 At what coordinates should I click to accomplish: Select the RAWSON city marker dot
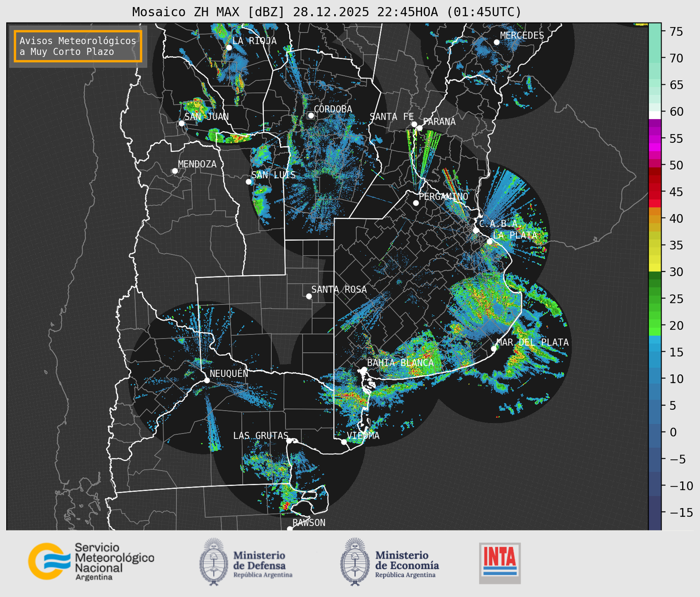[x=290, y=529]
